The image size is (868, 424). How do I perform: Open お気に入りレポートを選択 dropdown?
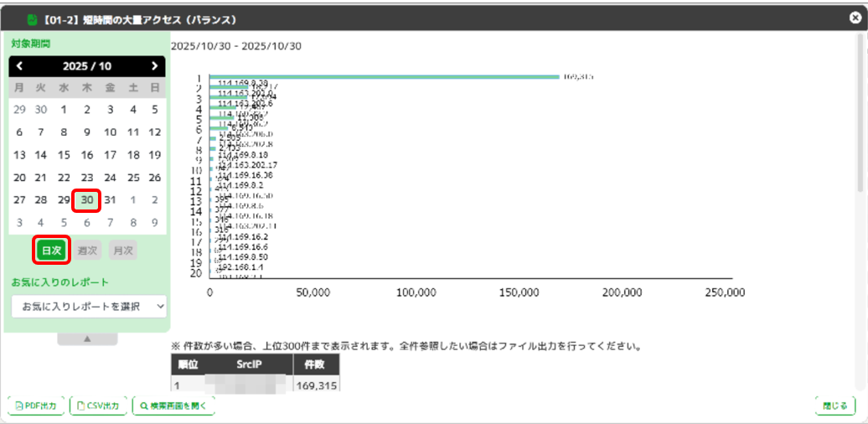click(x=90, y=307)
